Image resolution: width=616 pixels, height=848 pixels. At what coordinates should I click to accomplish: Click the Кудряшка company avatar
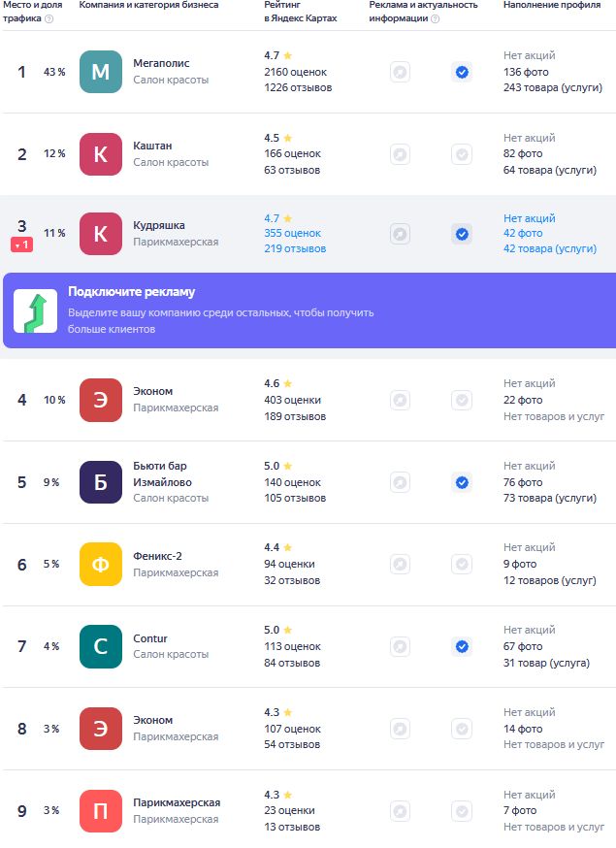coord(101,234)
